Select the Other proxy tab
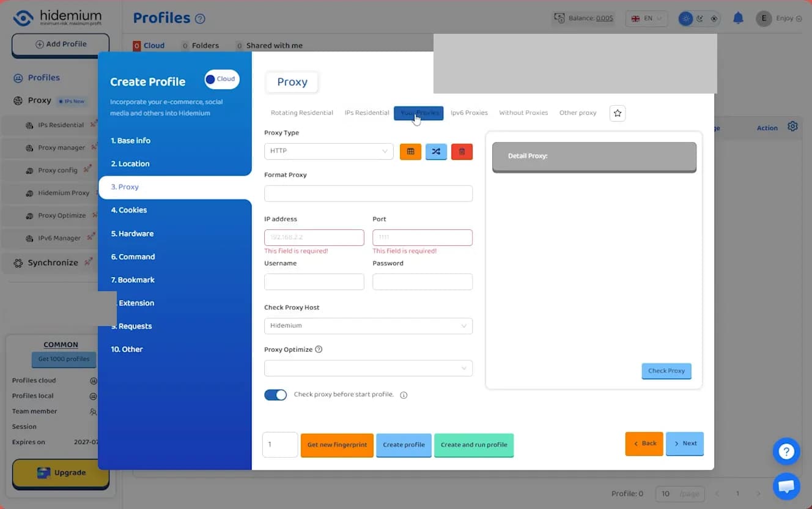 (578, 113)
